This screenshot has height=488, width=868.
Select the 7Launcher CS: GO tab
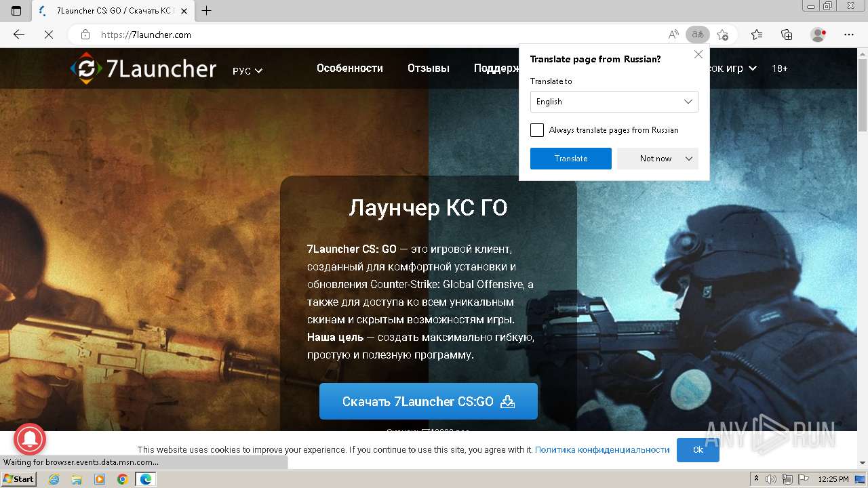112,11
